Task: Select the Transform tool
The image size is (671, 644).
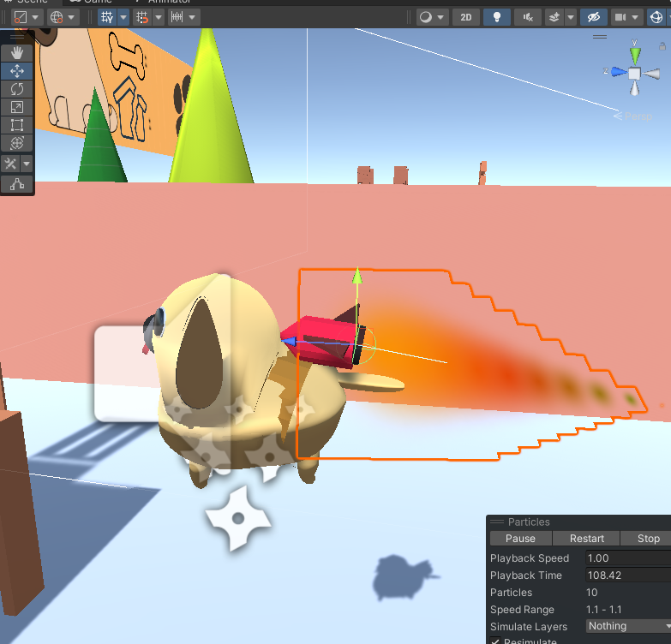Action: click(16, 143)
